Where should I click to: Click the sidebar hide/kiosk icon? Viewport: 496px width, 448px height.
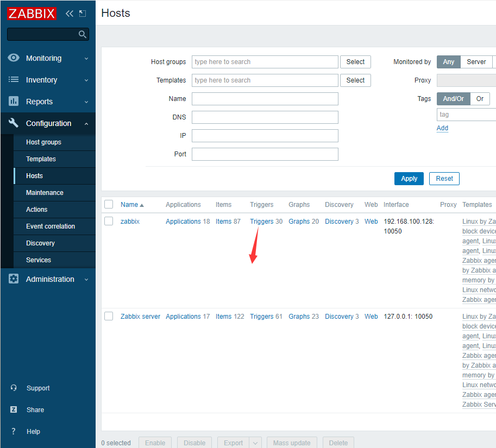pyautogui.click(x=83, y=14)
